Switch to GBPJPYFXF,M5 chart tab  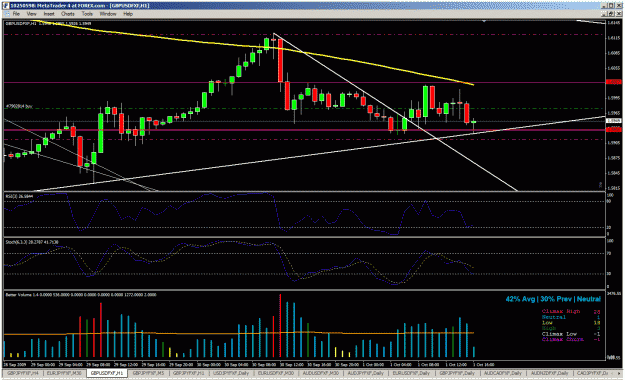coord(148,373)
